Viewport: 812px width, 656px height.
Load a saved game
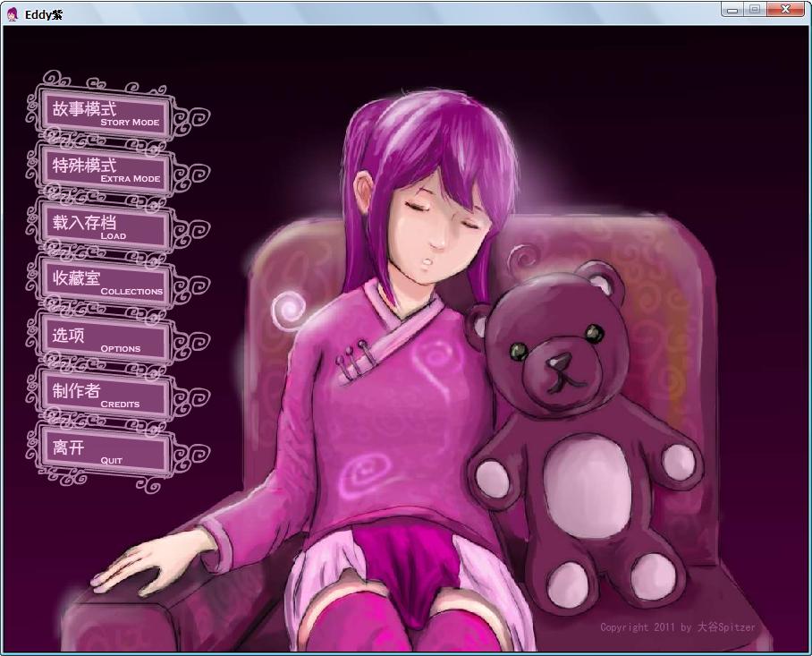(x=106, y=226)
